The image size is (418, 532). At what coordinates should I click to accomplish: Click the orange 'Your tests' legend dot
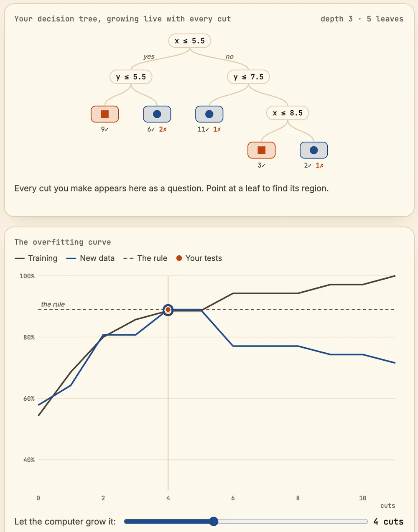[x=179, y=258]
